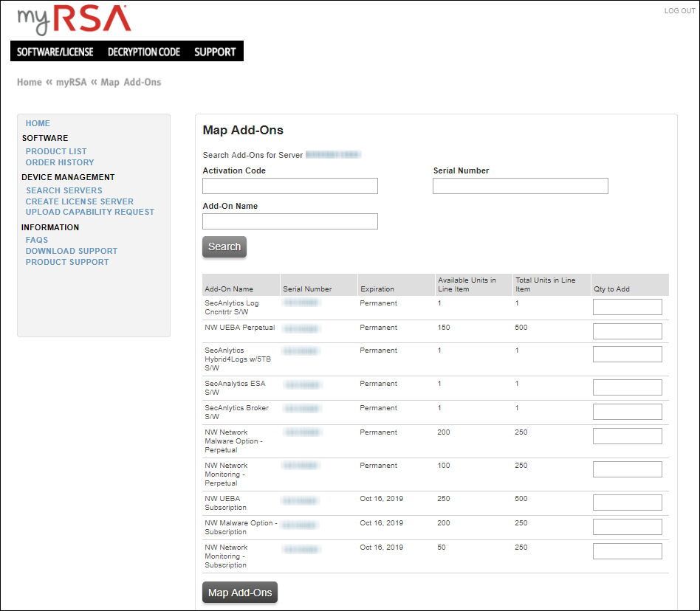Open the FAQS page

[x=37, y=240]
